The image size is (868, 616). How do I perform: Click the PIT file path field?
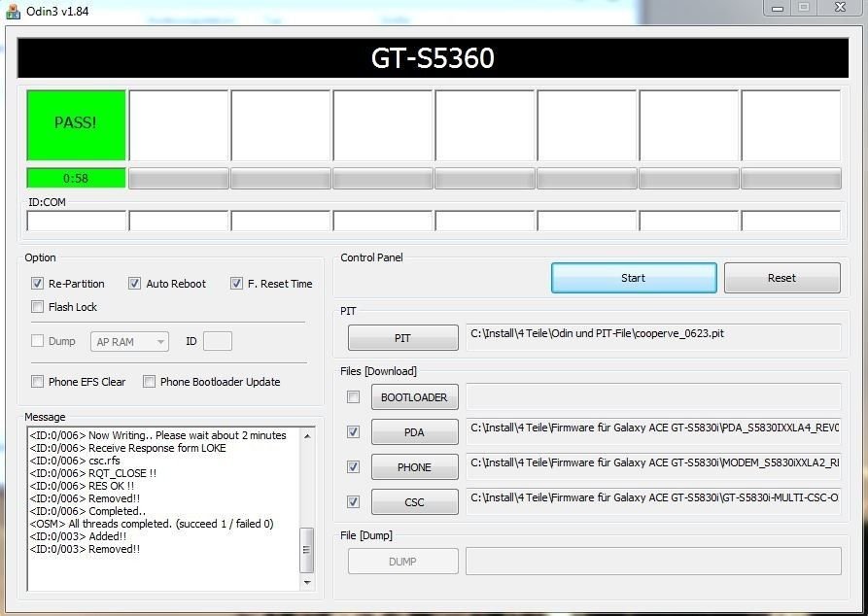pyautogui.click(x=653, y=337)
